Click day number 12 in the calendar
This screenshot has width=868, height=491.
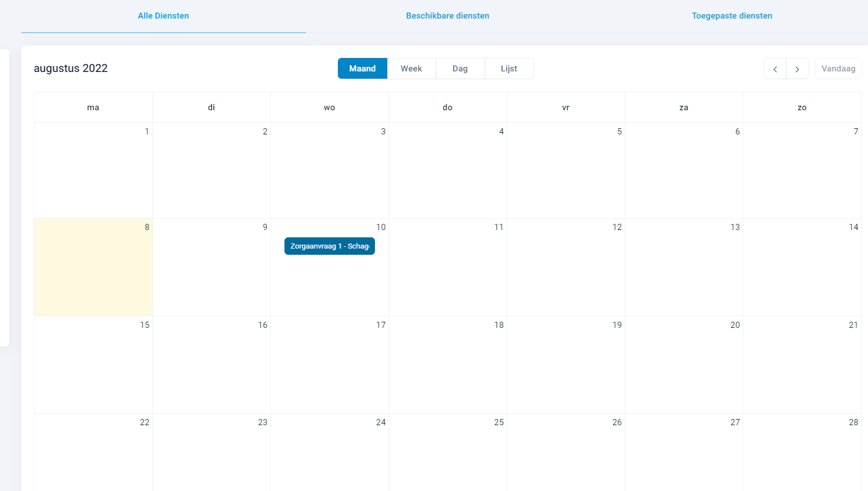617,227
